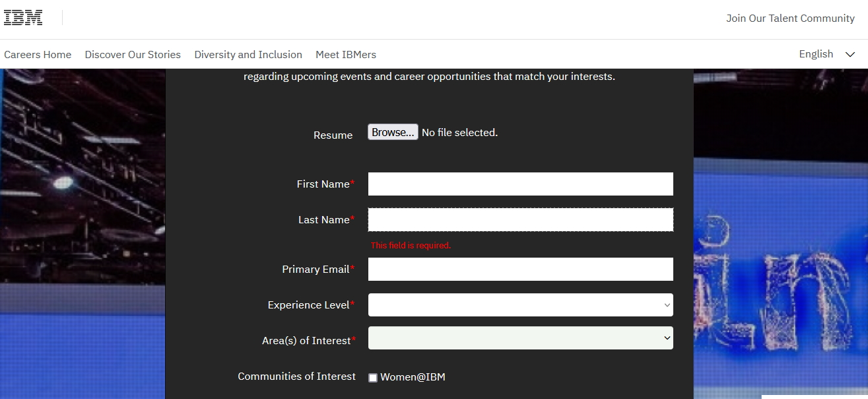Click the language chevron arrow icon
Screen dimensions: 868x399
(850, 55)
